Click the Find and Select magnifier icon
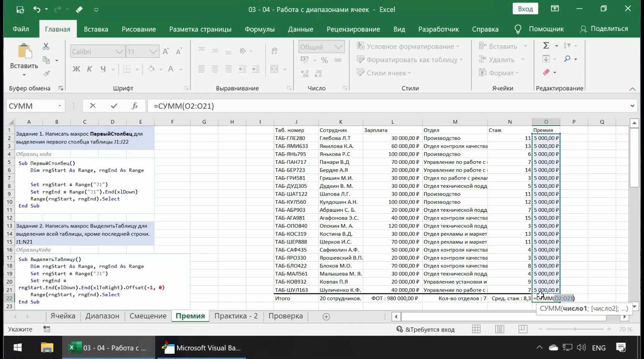Viewport: 644px width, 359px height. click(567, 59)
